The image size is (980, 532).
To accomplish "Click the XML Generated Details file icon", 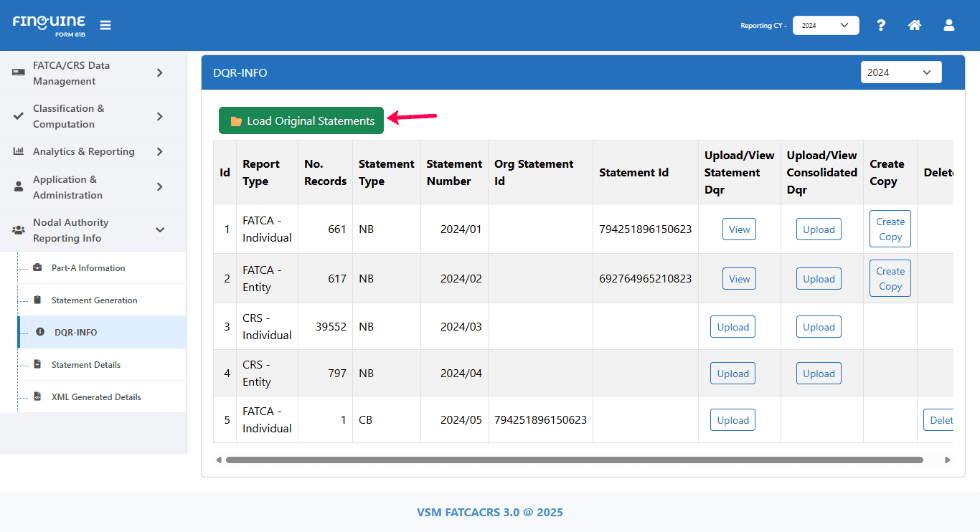I will point(37,396).
